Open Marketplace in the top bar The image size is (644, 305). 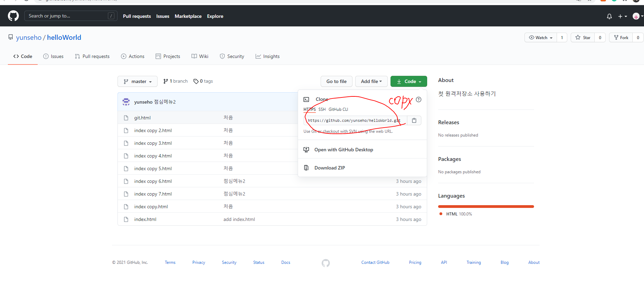(x=188, y=16)
